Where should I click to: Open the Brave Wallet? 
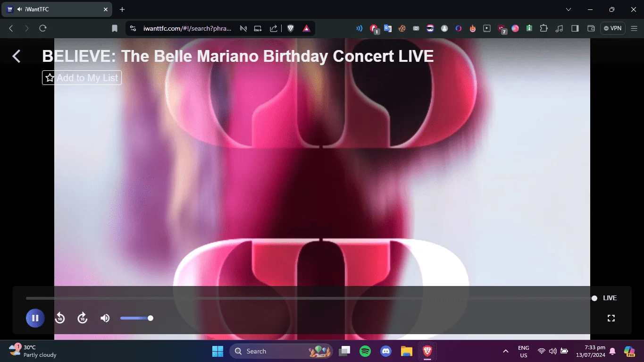pos(591,28)
